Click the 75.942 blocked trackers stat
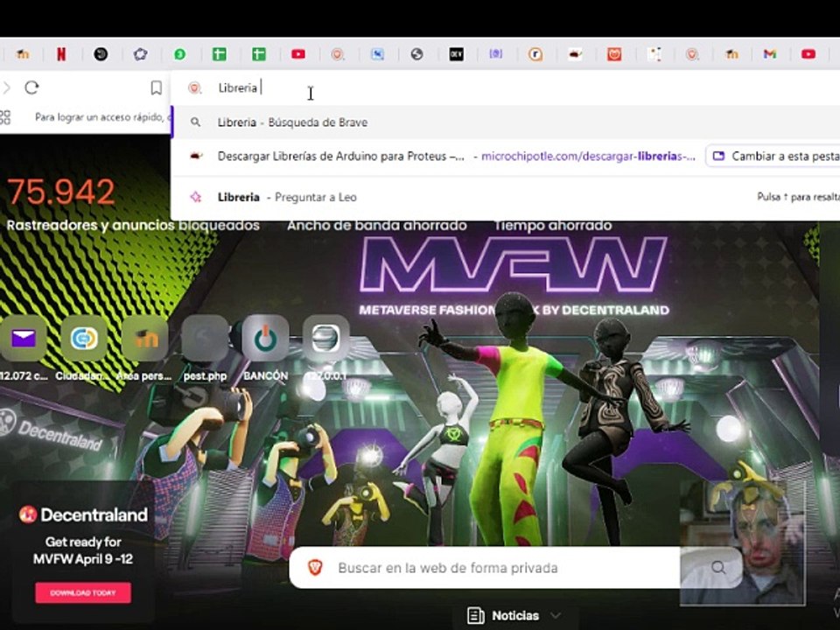Image resolution: width=840 pixels, height=630 pixels. 60,192
